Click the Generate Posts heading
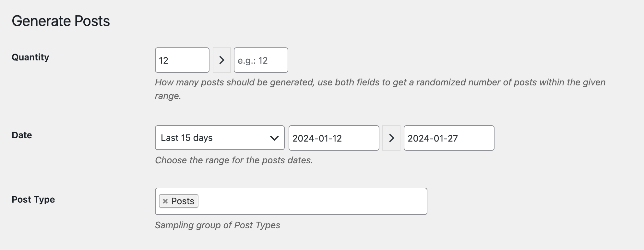644x250 pixels. point(61,20)
